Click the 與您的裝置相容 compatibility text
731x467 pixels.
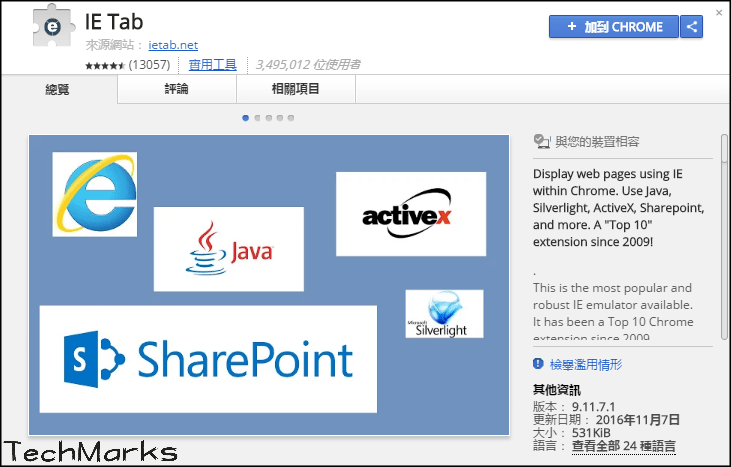[x=597, y=142]
